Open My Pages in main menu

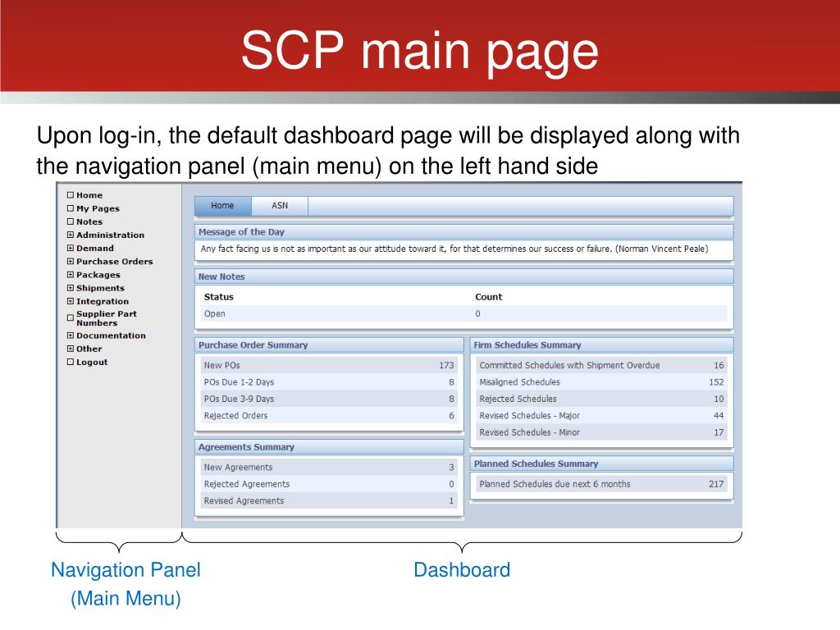tap(98, 208)
